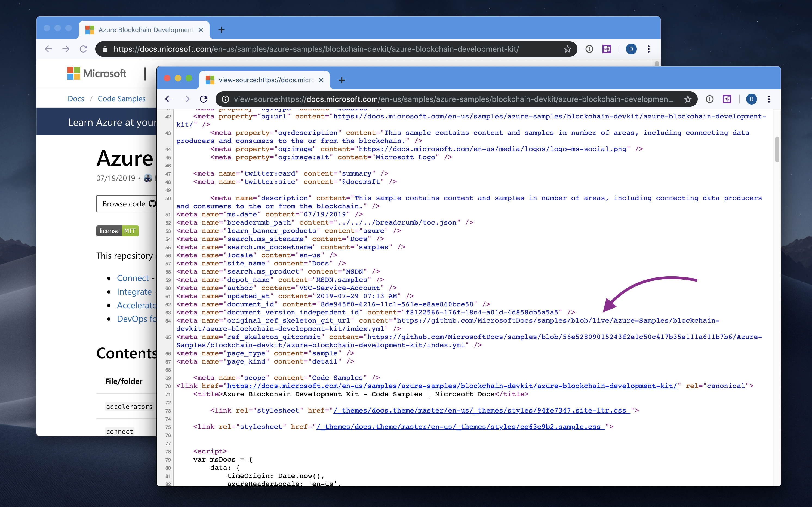
Task: Open Chrome three-dot menu in view-source window
Action: [x=769, y=99]
